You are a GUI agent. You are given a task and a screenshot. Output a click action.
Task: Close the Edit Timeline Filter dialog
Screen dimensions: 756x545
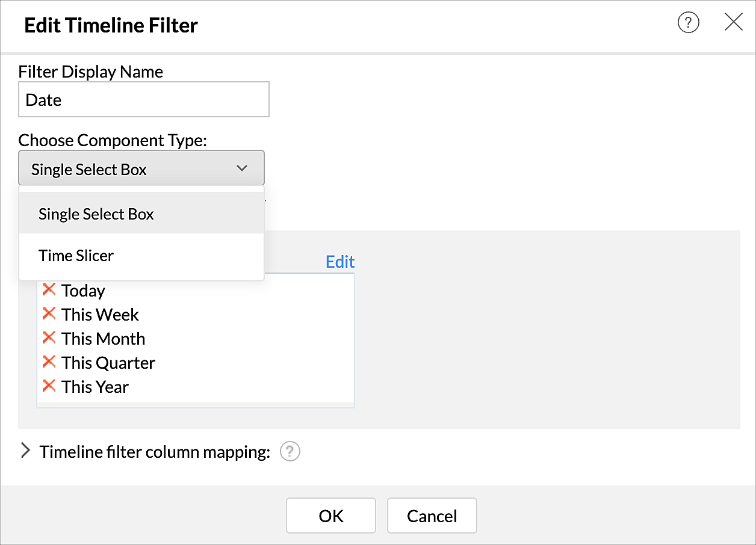click(733, 23)
